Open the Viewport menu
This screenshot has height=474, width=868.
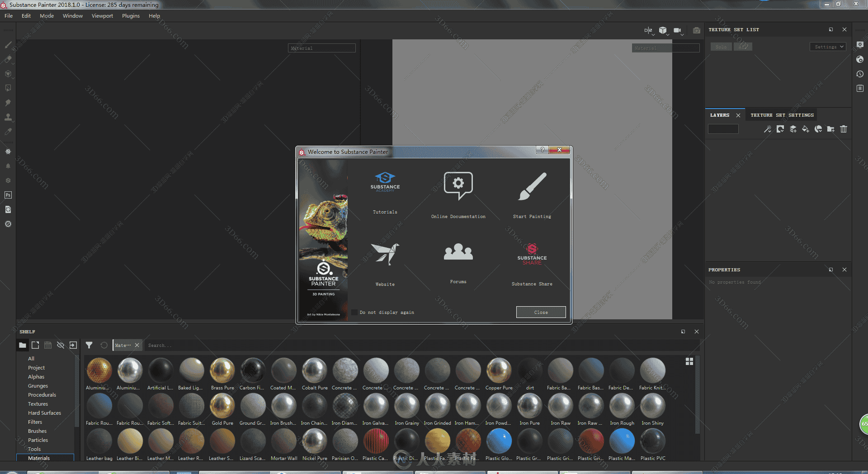point(102,16)
